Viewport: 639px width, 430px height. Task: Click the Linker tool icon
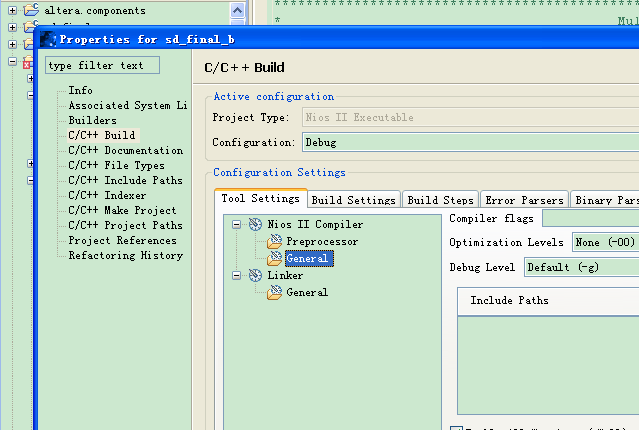tap(256, 276)
